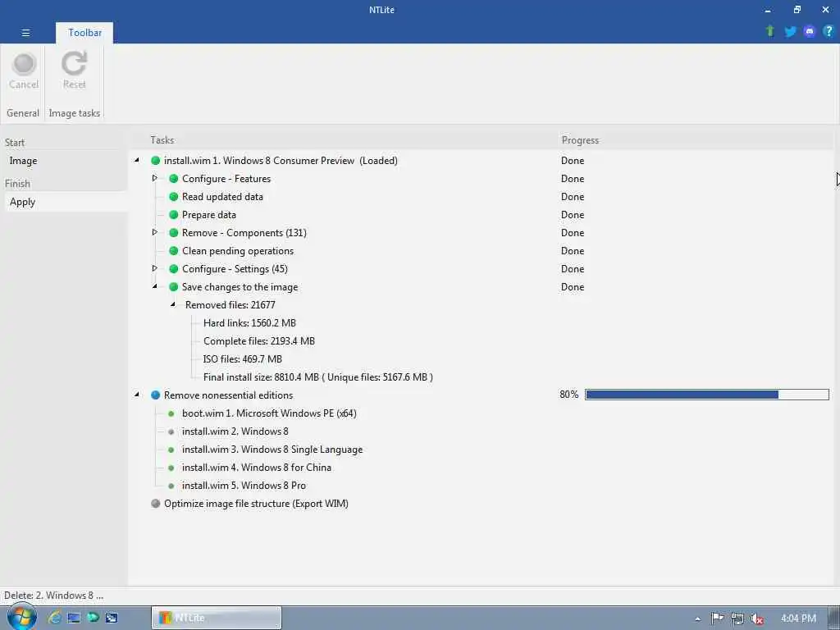Click the green update arrow icon

769,31
